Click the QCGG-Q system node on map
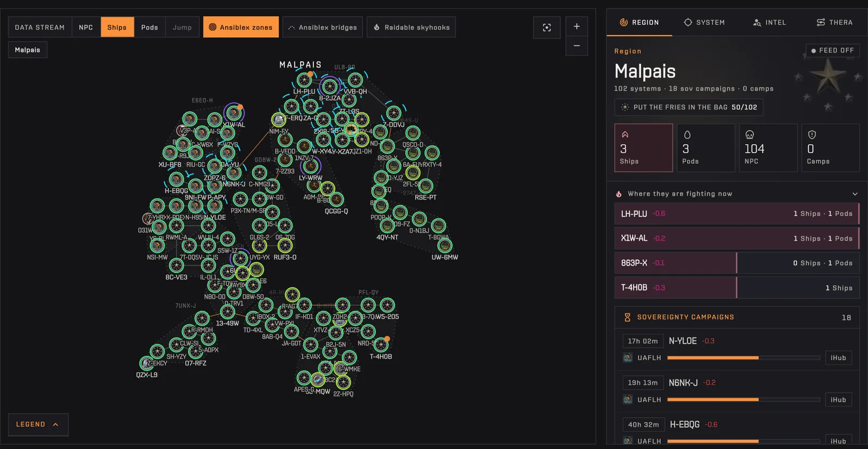Screen dimensions: 868x449 coord(336,200)
